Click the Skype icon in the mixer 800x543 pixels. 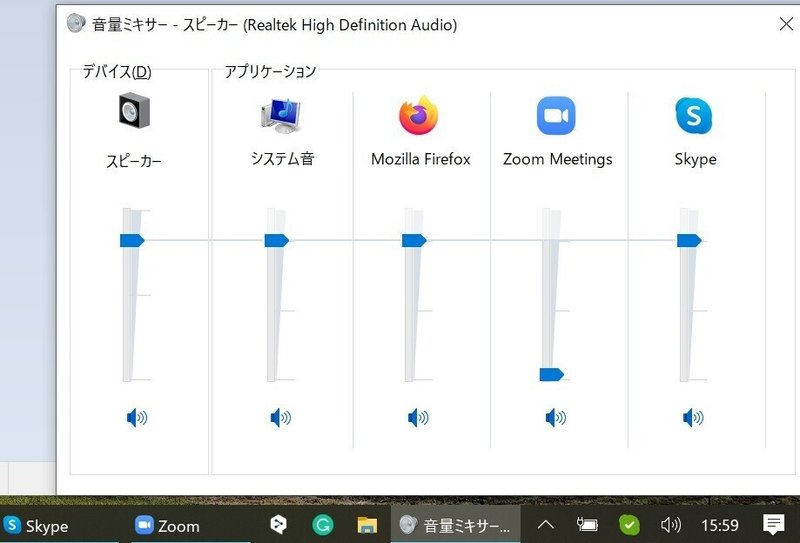(x=694, y=116)
